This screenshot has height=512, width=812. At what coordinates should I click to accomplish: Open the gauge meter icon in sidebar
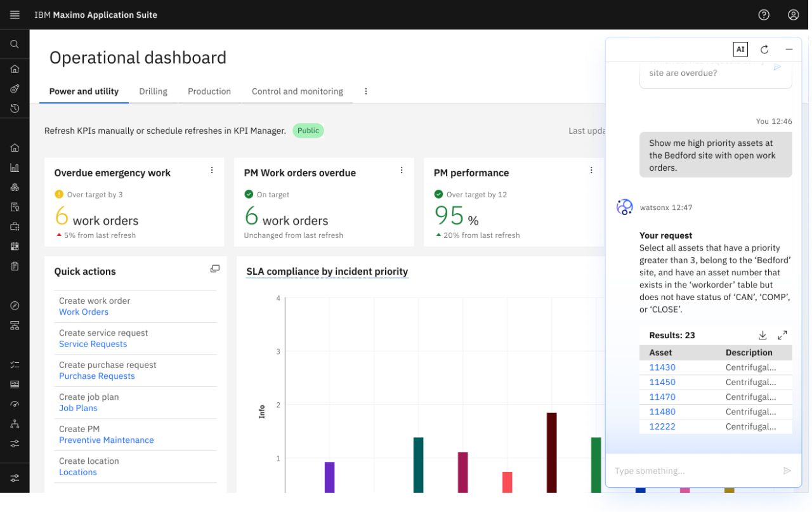15,404
